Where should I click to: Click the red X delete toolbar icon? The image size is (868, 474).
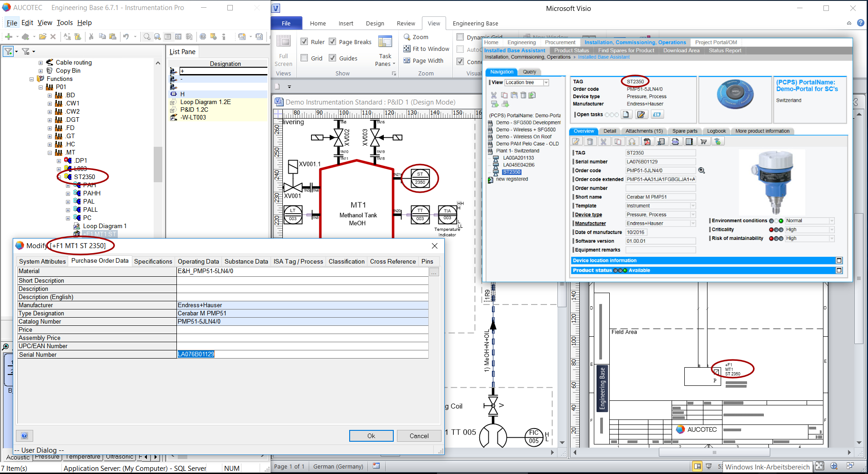coord(53,37)
